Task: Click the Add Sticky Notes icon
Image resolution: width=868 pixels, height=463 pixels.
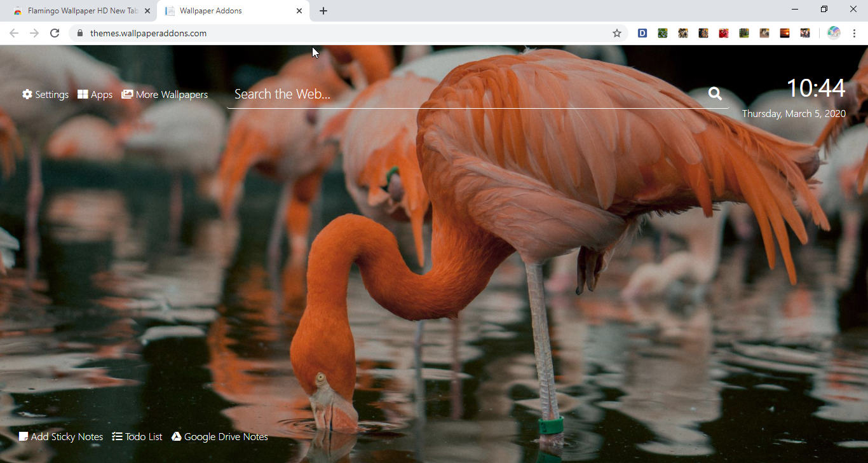Action: pyautogui.click(x=24, y=436)
